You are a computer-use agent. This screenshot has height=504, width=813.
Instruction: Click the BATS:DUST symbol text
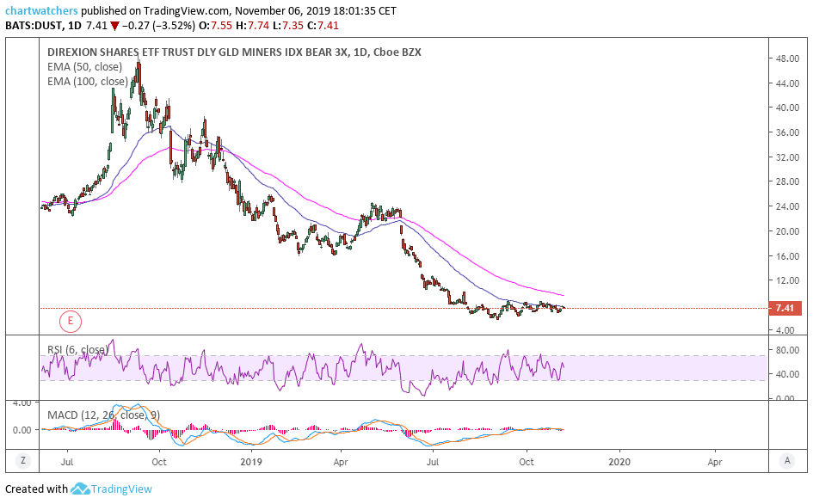point(34,26)
